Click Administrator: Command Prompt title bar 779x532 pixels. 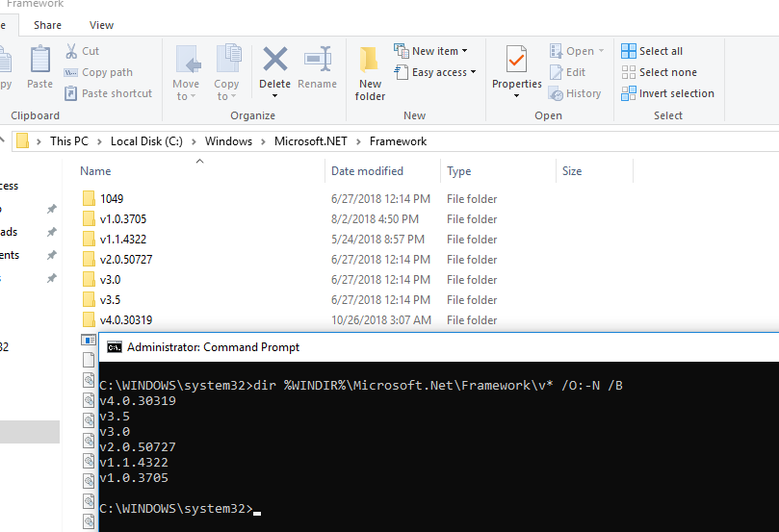tap(439, 347)
